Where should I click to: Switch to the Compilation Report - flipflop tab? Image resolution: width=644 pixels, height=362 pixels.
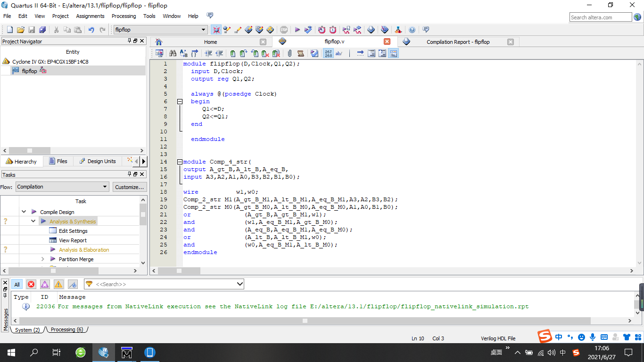[458, 42]
